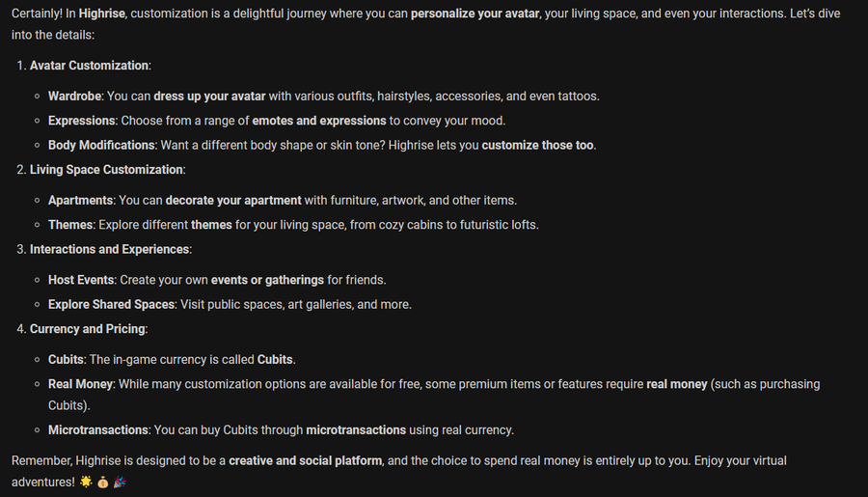Click the Cubits bullet label
This screenshot has height=497, width=868.
pos(66,360)
